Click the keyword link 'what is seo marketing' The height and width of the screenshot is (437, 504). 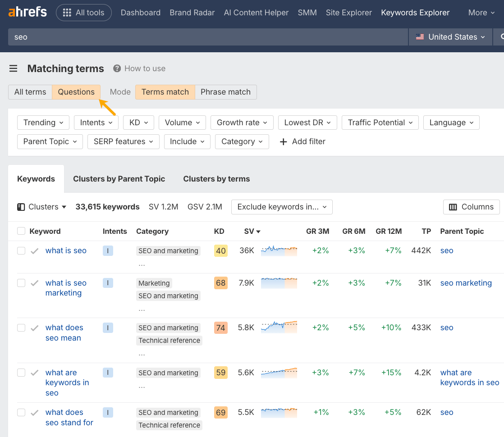(x=66, y=288)
